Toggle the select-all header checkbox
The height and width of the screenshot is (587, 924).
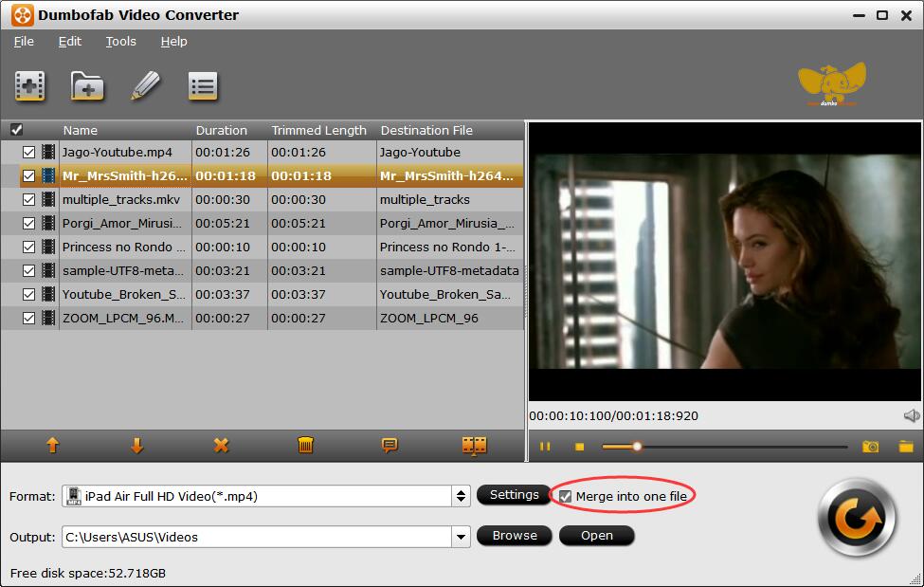point(16,130)
